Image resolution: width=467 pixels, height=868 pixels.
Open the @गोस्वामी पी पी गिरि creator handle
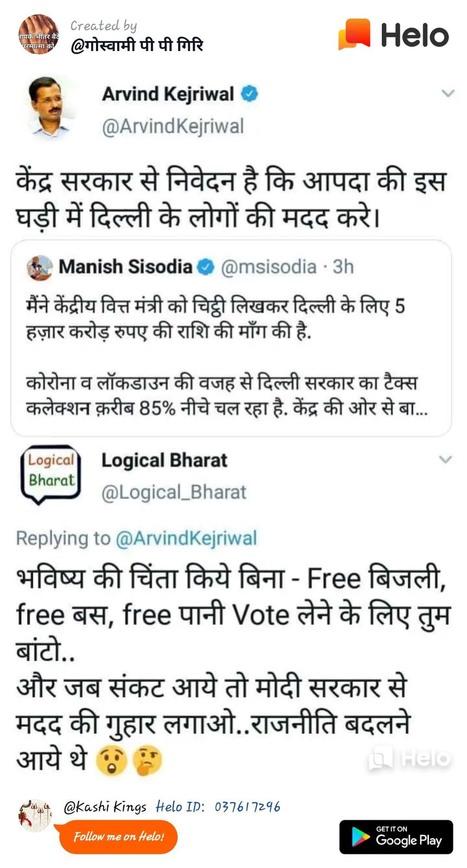coord(136,45)
